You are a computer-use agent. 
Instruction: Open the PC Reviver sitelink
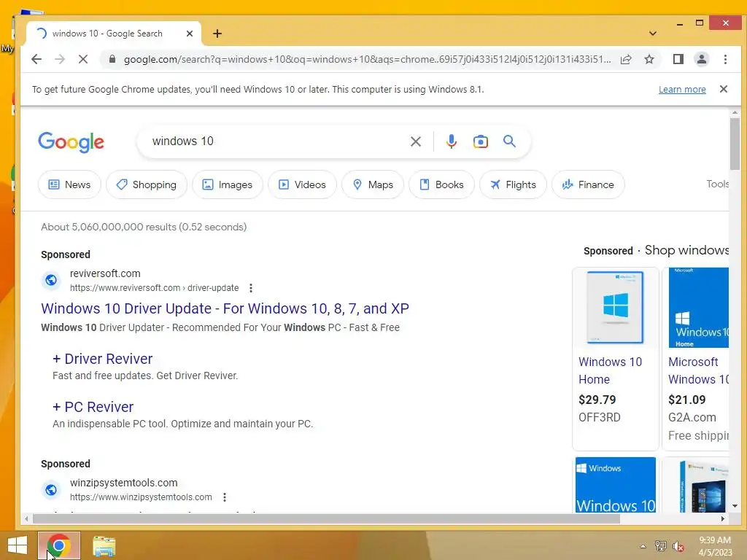click(93, 407)
